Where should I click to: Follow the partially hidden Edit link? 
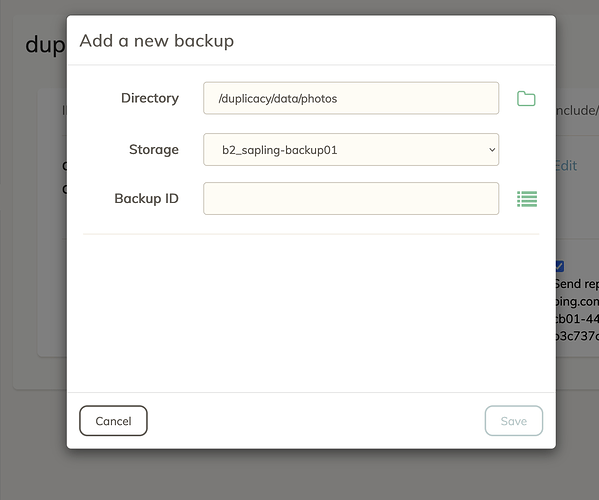pyautogui.click(x=567, y=166)
